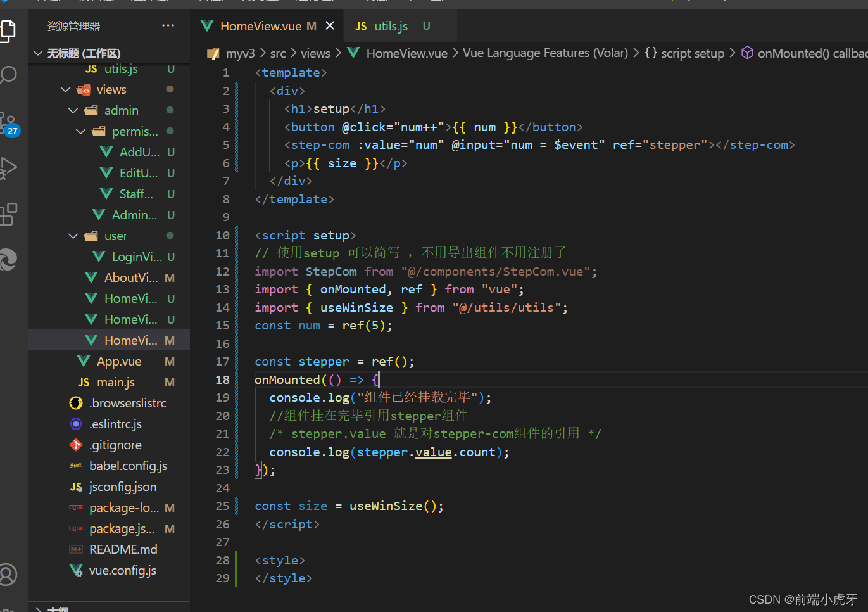Screen dimensions: 868x612
Task: Open the EditU... vue file
Action: pyautogui.click(x=109, y=173)
